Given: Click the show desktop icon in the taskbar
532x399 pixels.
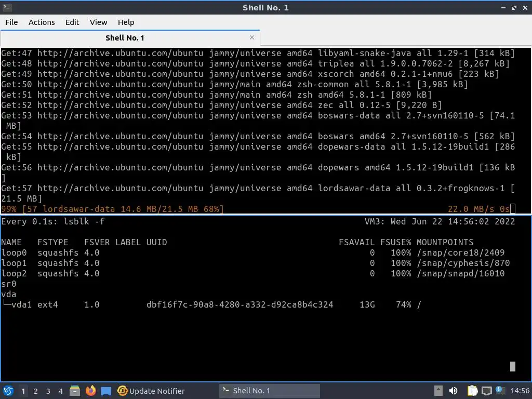Looking at the screenshot, I should click(106, 391).
